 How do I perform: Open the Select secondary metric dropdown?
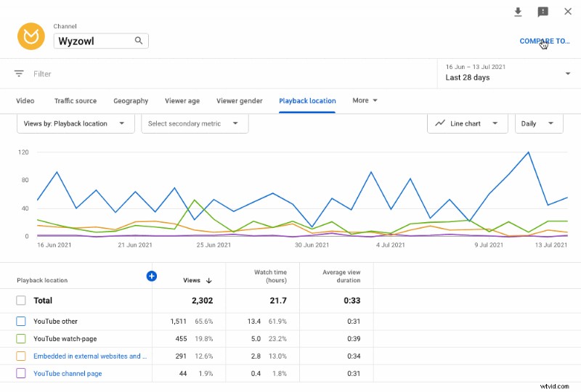click(195, 123)
